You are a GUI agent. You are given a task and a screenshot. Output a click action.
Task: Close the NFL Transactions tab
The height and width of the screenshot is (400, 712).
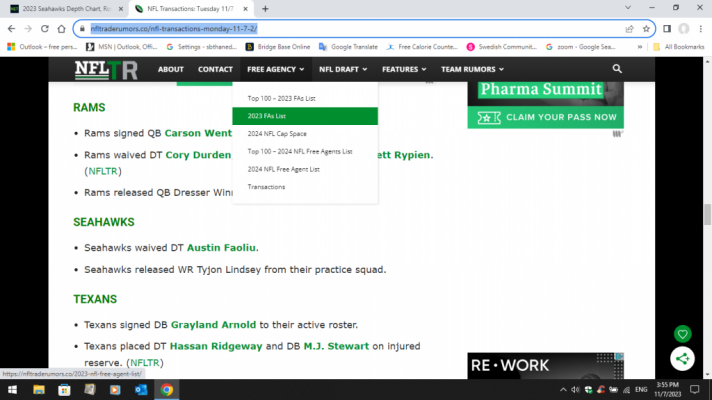coord(245,9)
